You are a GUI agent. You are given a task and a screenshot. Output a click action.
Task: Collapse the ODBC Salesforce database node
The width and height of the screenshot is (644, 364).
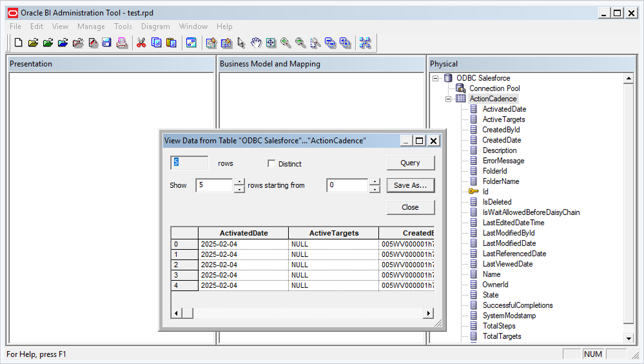pos(436,78)
